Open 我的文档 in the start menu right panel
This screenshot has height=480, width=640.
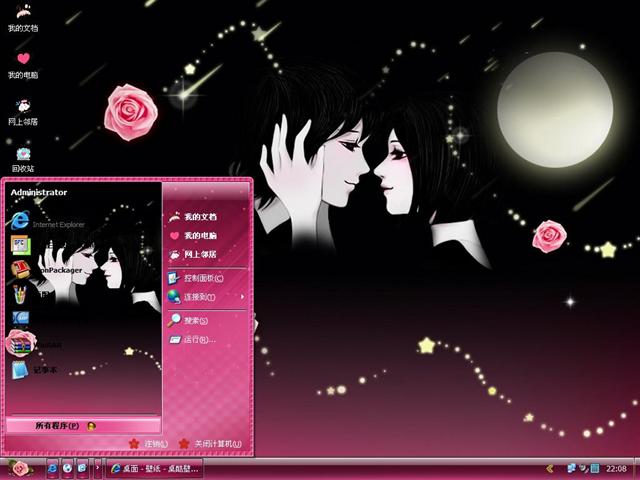pyautogui.click(x=200, y=216)
